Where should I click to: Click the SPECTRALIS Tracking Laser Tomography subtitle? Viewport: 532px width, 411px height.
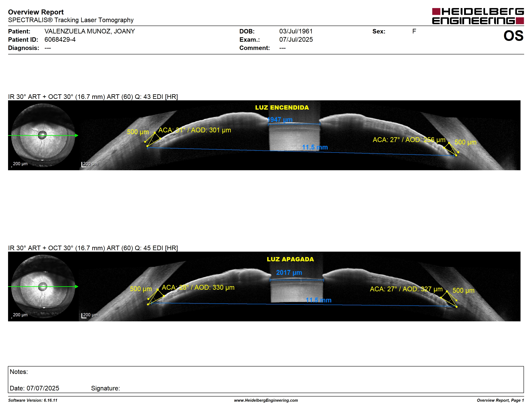click(71, 20)
